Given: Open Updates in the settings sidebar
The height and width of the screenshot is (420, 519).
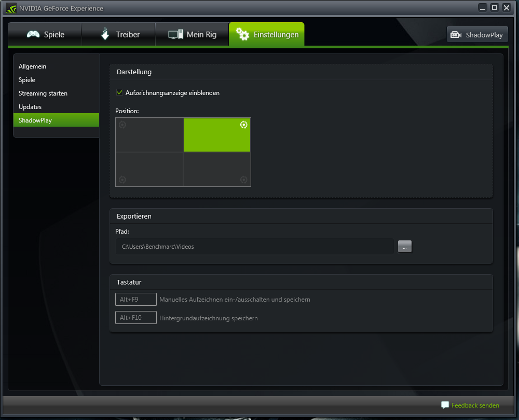Looking at the screenshot, I should (30, 106).
